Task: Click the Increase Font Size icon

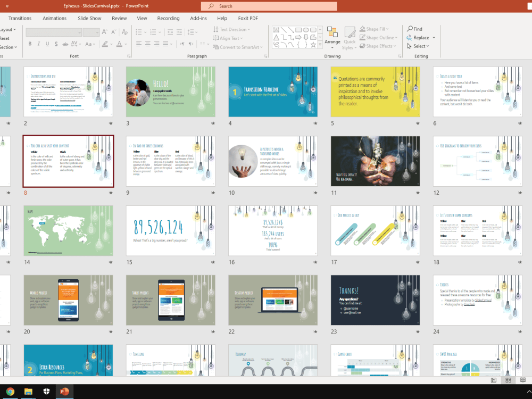Action: [x=104, y=31]
